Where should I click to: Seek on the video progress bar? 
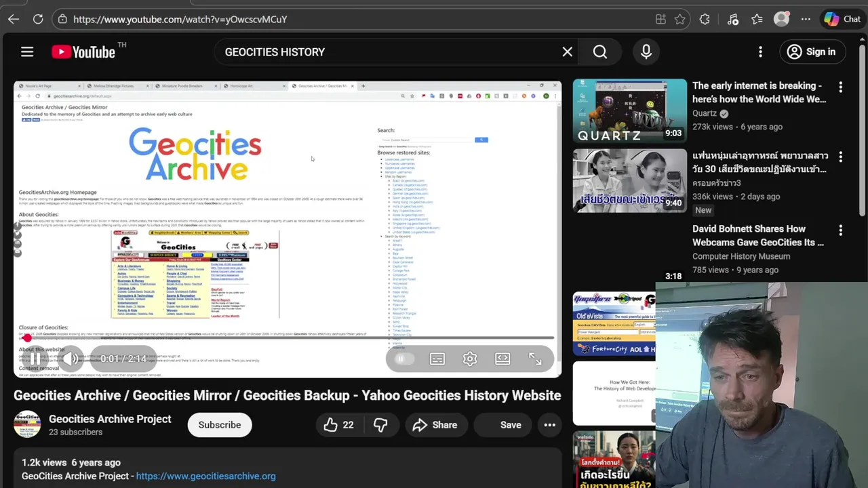[288, 338]
